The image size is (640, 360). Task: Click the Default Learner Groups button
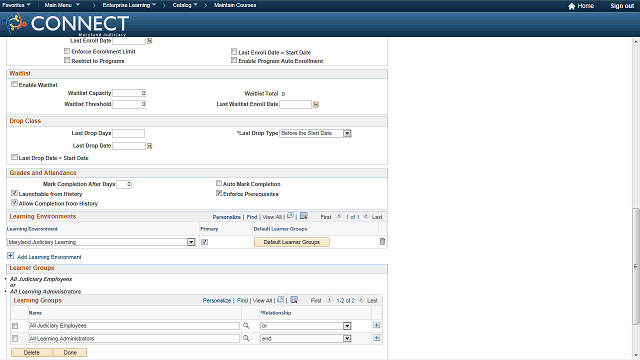pyautogui.click(x=291, y=242)
